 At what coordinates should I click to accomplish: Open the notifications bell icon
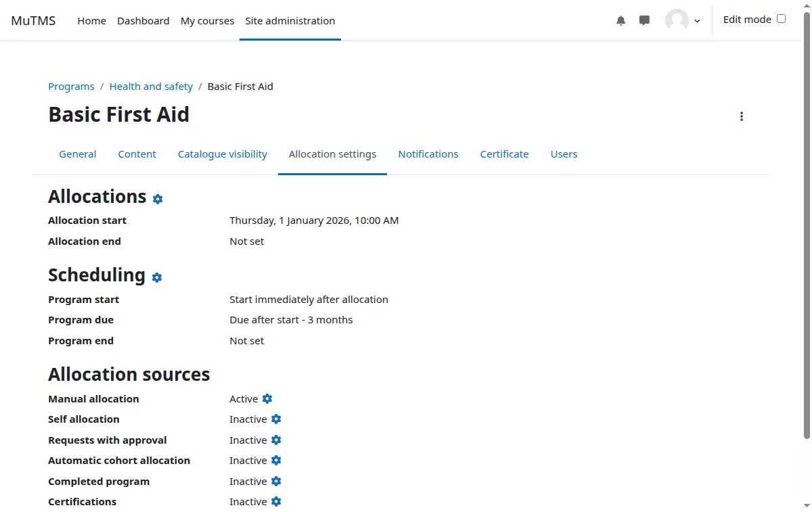(x=621, y=21)
